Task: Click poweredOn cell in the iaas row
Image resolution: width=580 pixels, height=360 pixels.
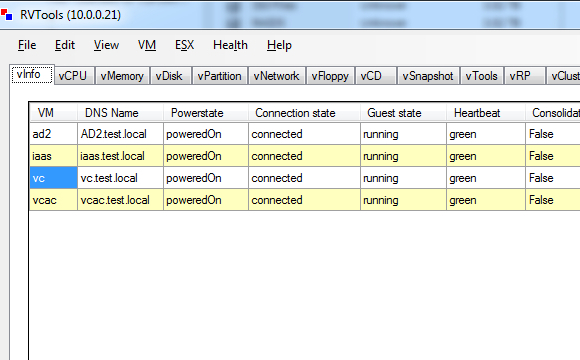Action: click(206, 156)
